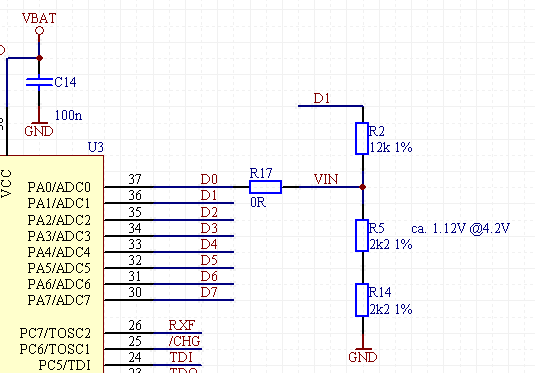
Task: Select the R5 resistor symbol
Action: pyautogui.click(x=362, y=235)
